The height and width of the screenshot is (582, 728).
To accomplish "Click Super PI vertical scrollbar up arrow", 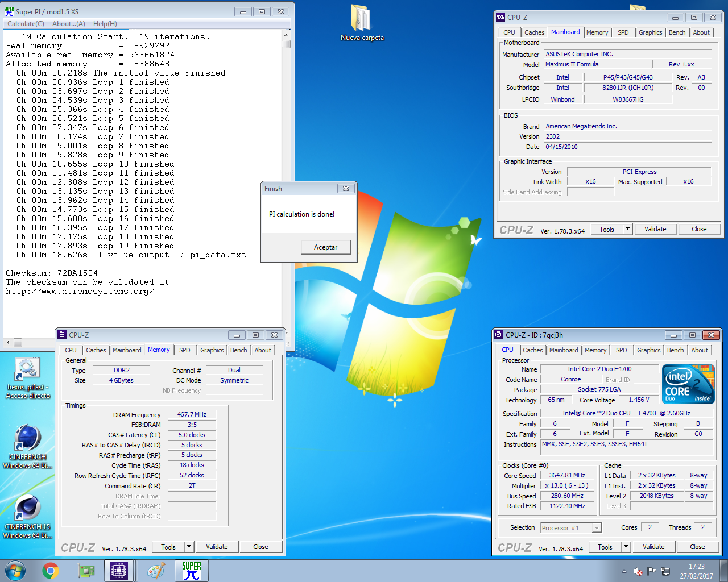I will click(286, 35).
